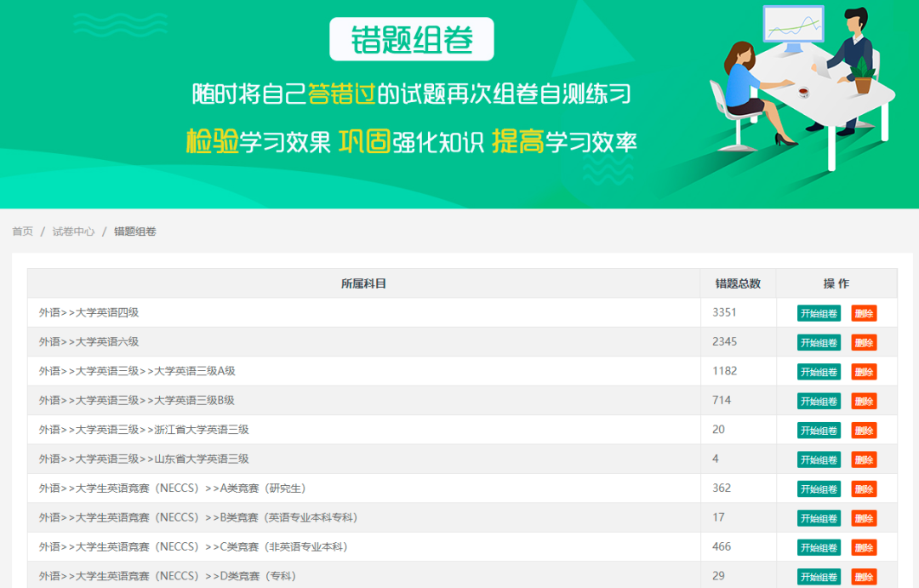Click 开始组卷 for NECCS C类竞赛
This screenshot has height=588, width=919.
[x=819, y=547]
